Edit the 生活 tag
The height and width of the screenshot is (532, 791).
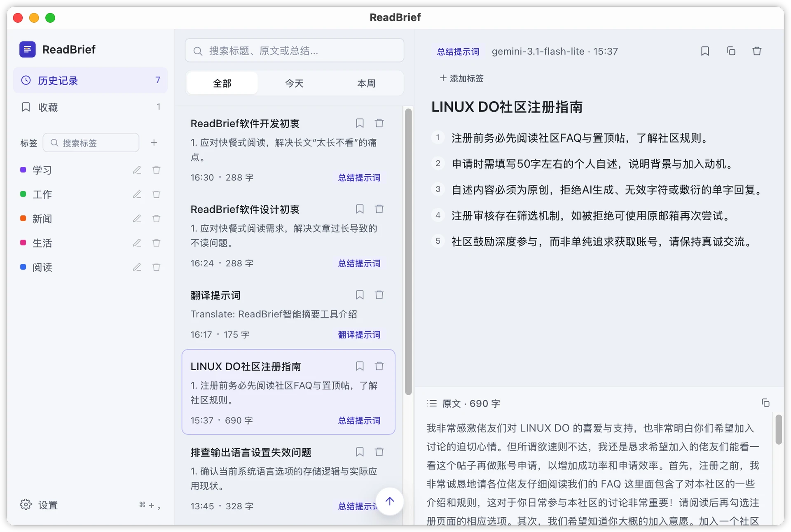click(137, 243)
